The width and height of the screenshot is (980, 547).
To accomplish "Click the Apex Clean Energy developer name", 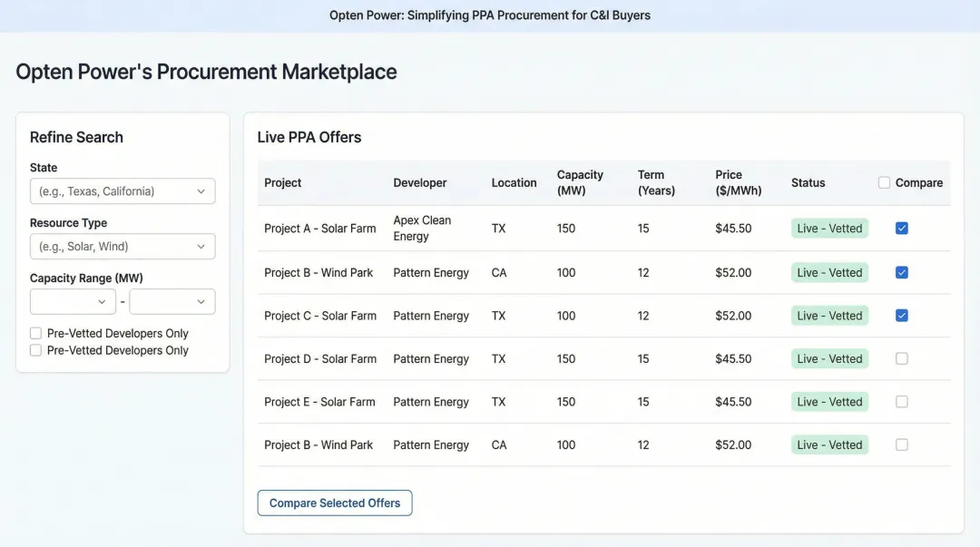I will 423,228.
